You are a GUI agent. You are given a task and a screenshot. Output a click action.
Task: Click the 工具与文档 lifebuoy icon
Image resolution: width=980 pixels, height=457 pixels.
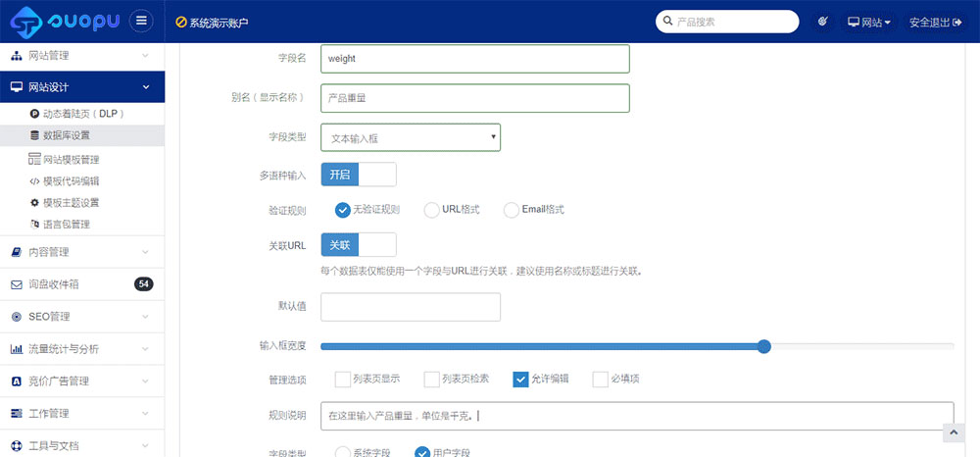click(x=17, y=446)
